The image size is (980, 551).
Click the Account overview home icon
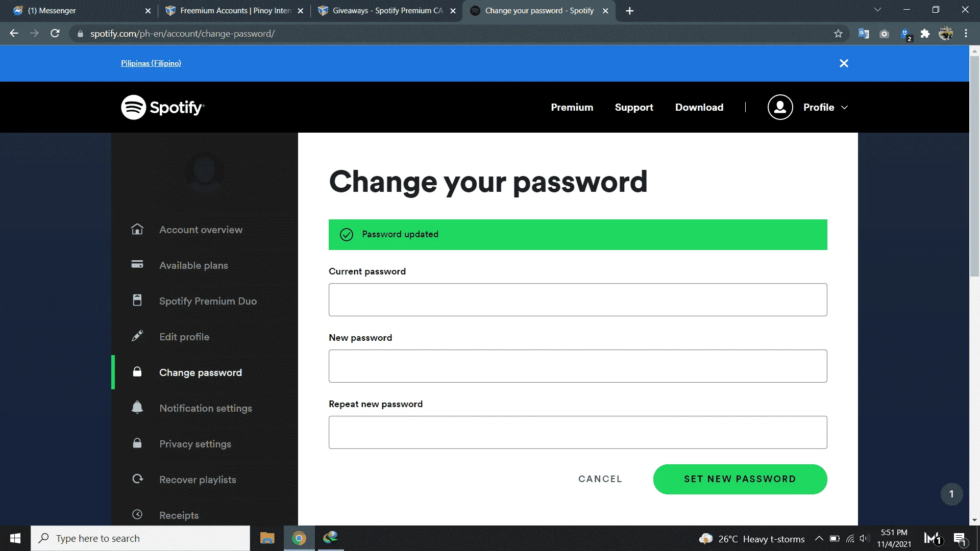click(x=137, y=229)
